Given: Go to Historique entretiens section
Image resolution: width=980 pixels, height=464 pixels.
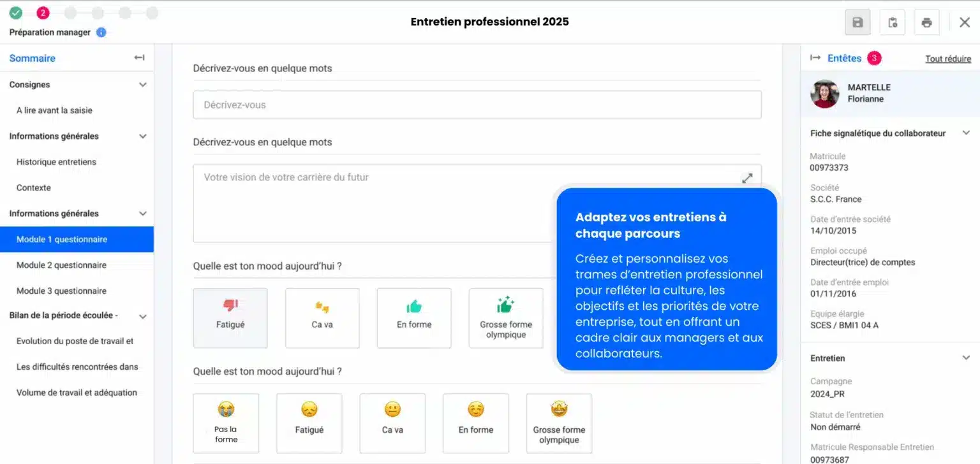Looking at the screenshot, I should pos(56,162).
